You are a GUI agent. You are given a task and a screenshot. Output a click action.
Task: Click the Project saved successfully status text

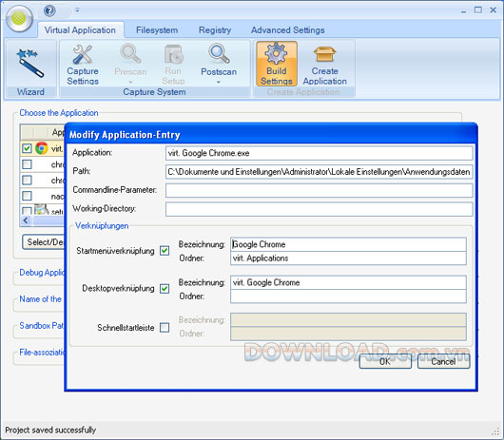pos(50,430)
